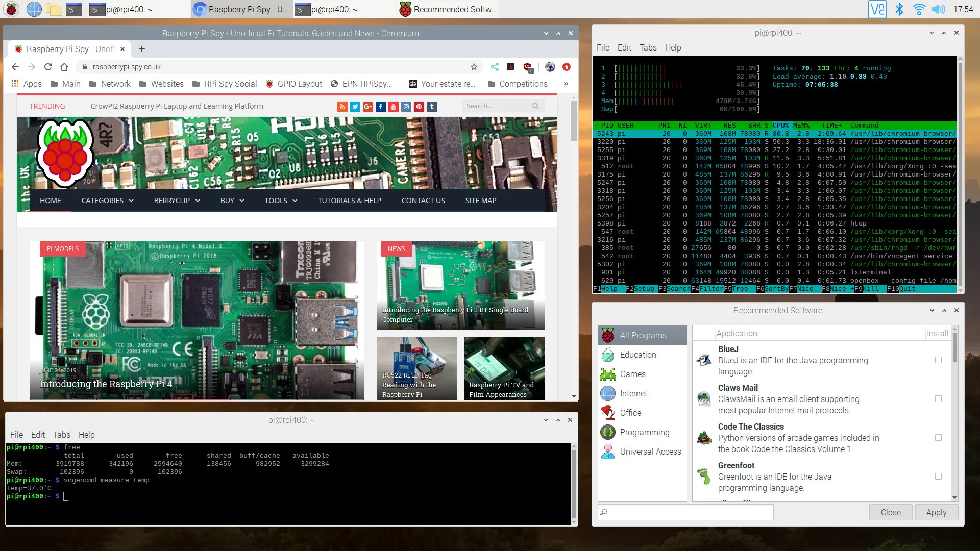Click the Bluetooth icon in system tray
This screenshot has width=980, height=551.
point(898,9)
